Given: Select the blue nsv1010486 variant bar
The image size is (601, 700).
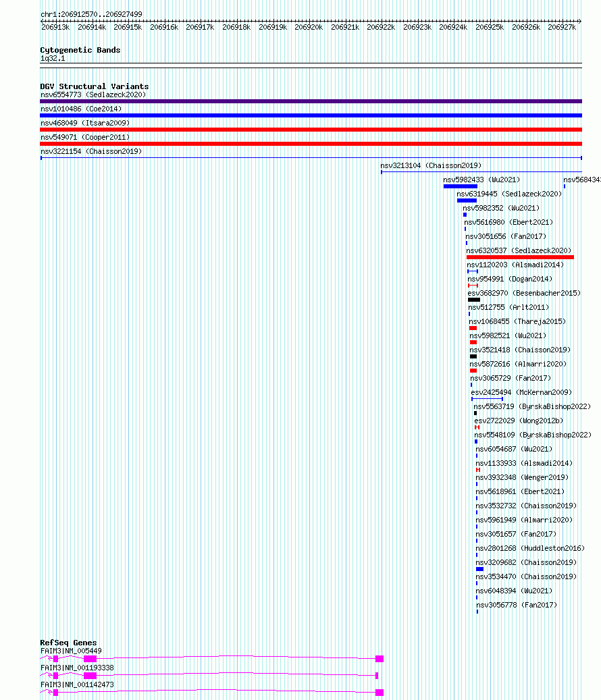Looking at the screenshot, I should 311,115.
